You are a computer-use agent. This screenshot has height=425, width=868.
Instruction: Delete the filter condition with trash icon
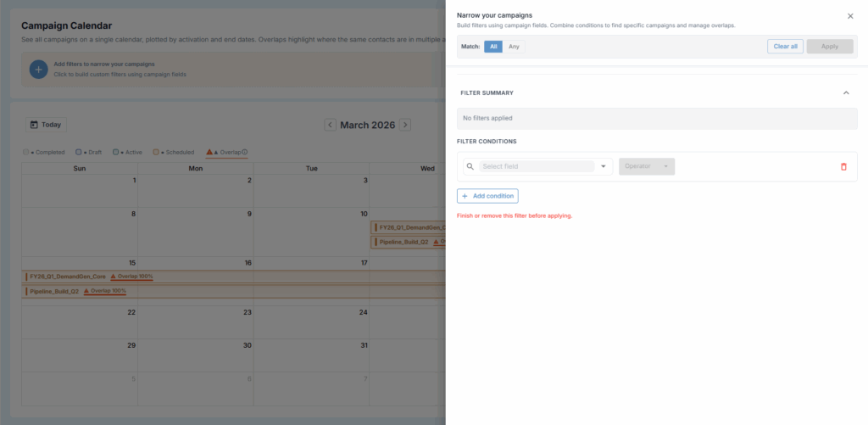[843, 166]
